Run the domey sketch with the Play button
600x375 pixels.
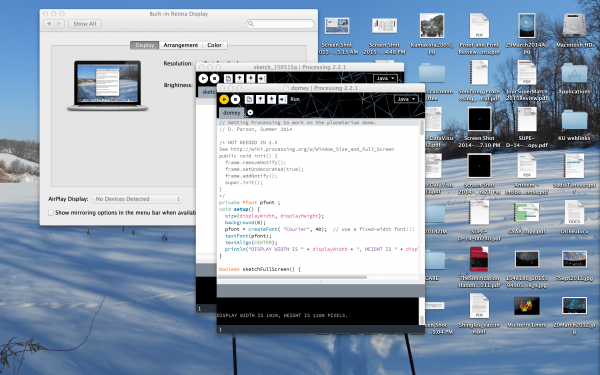(224, 99)
